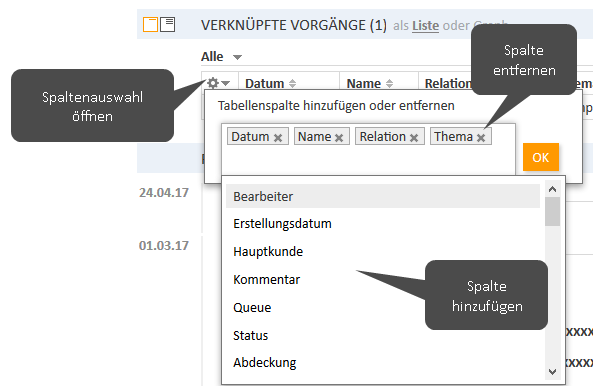Image resolution: width=596 pixels, height=386 pixels.
Task: Click scrollbar down arrow in column list
Action: [x=553, y=372]
